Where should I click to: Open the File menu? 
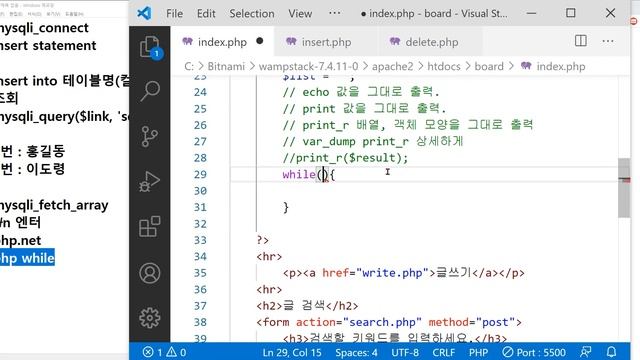(174, 13)
